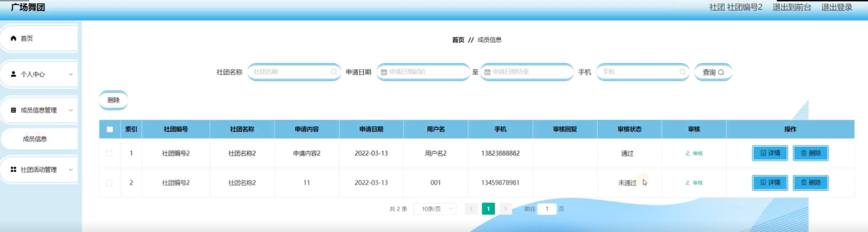Click phone number 13823888882
868x232 pixels.
click(x=500, y=154)
